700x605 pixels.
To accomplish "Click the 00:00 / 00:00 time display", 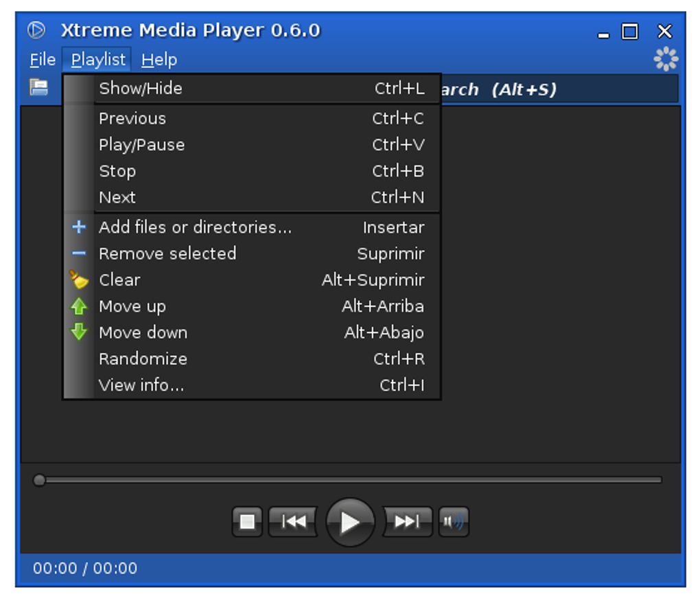I will coord(85,569).
